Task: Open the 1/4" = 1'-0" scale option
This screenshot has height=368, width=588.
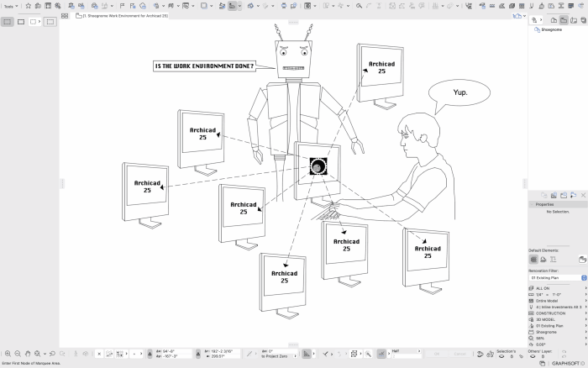Action: point(558,294)
